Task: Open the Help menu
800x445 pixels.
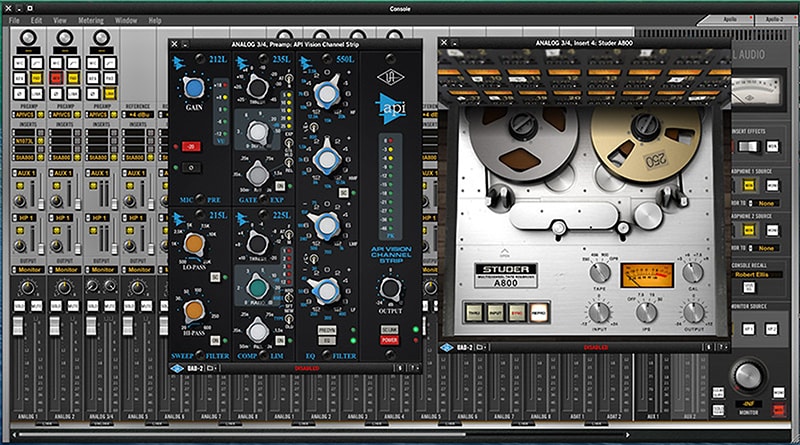Action: pos(155,20)
